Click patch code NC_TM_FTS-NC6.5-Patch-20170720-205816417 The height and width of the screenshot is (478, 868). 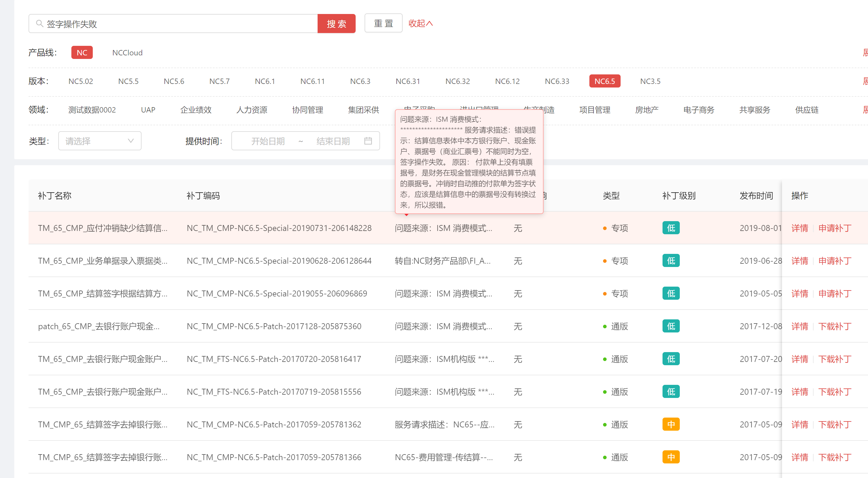tap(274, 359)
